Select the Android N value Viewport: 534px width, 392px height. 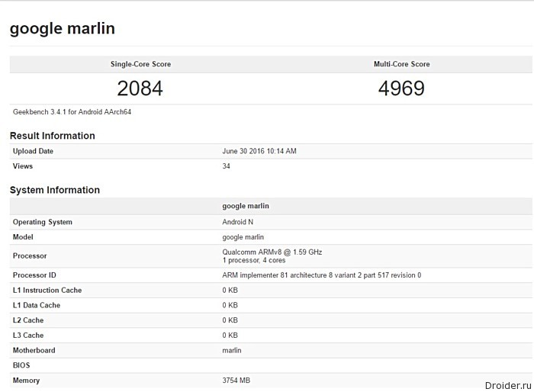tap(238, 222)
